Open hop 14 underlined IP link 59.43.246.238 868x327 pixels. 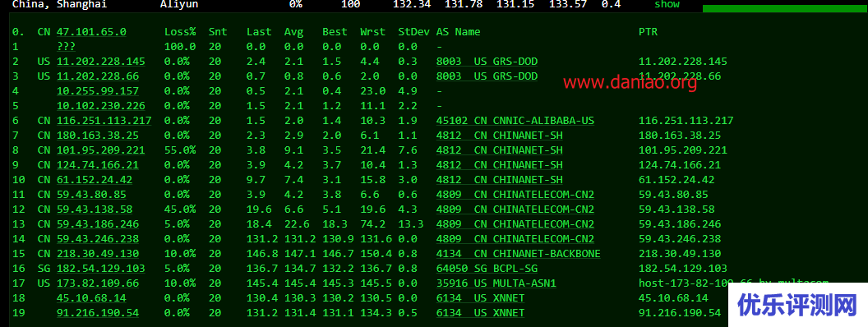tap(98, 238)
